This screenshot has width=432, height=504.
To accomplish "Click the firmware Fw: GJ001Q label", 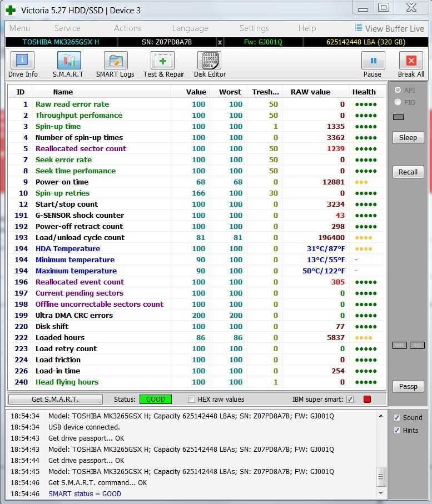I will [x=263, y=42].
